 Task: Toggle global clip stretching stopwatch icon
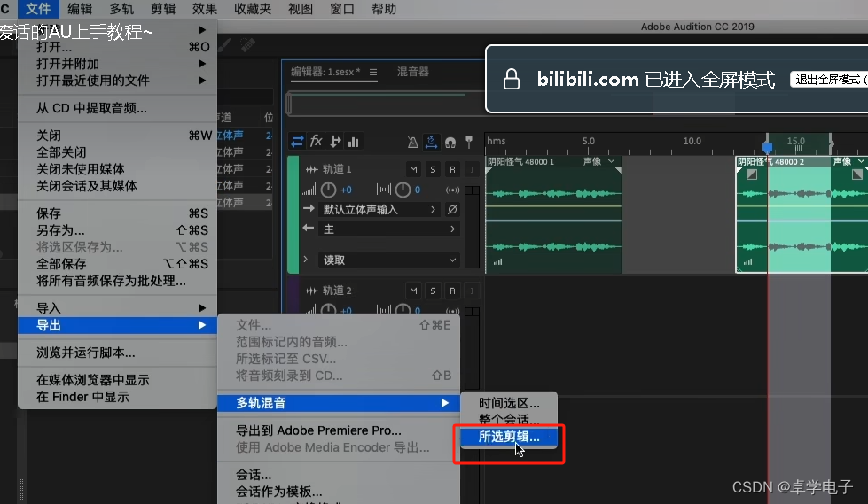pos(431,143)
